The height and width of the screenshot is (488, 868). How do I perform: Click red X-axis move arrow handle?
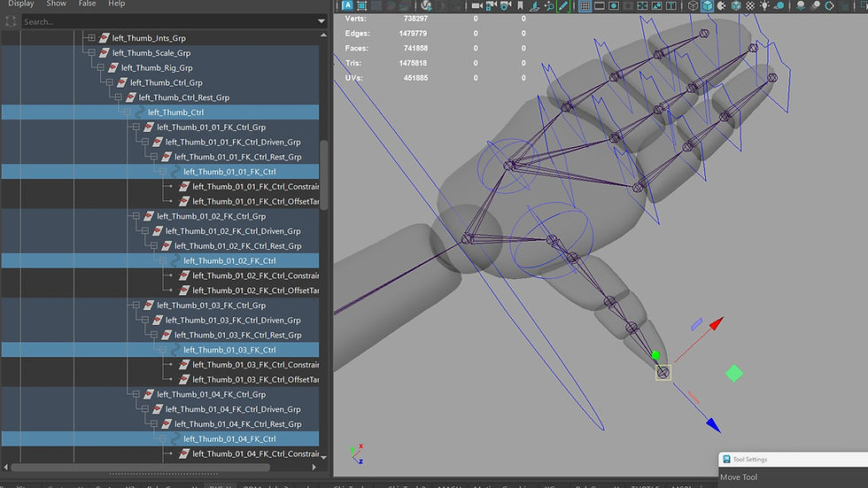pyautogui.click(x=717, y=322)
